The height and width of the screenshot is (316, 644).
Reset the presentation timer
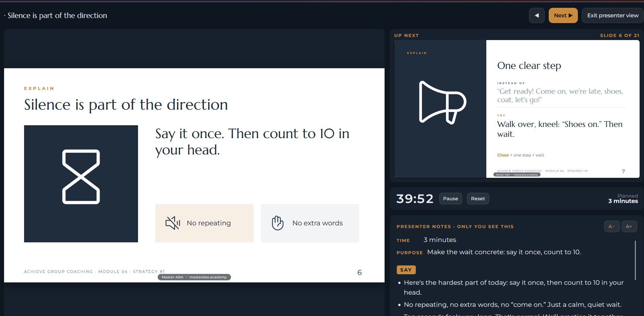tap(478, 199)
